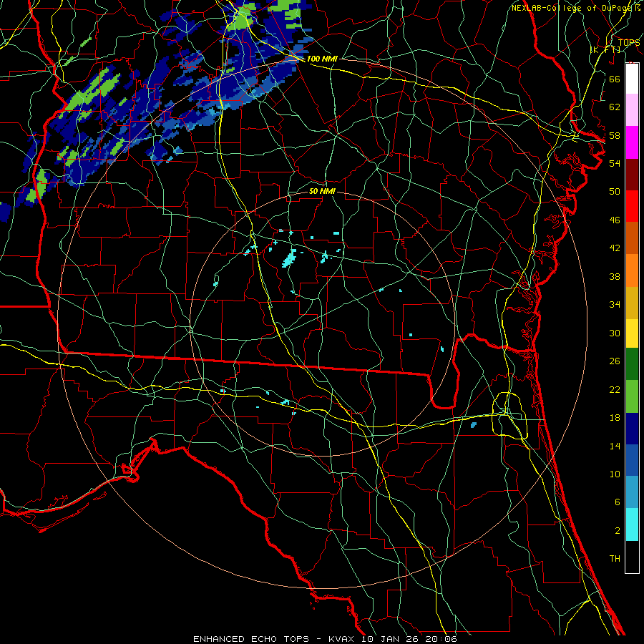
Task: Click the TOPS legend heading
Action: click(629, 43)
